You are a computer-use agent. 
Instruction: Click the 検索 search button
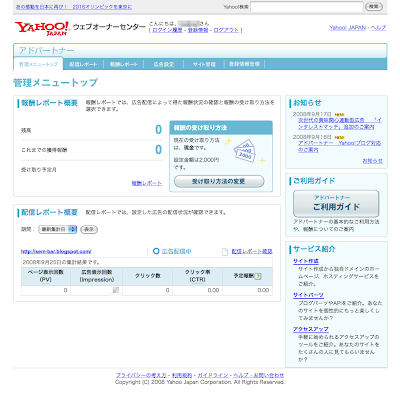pos(374,6)
